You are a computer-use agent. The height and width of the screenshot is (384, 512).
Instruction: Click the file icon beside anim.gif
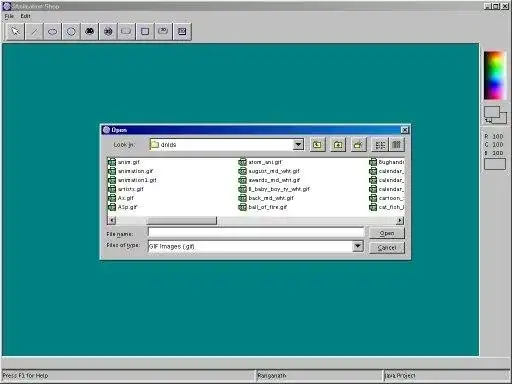[112, 162]
